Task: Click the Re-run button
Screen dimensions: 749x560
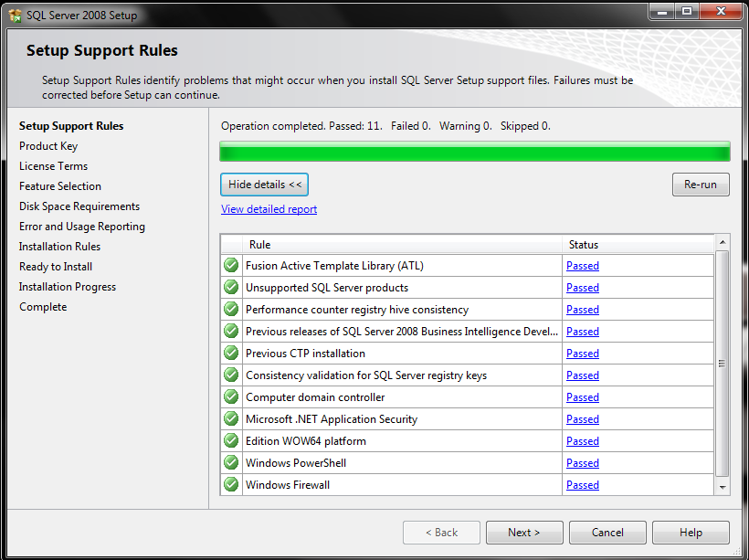Action: coord(701,185)
